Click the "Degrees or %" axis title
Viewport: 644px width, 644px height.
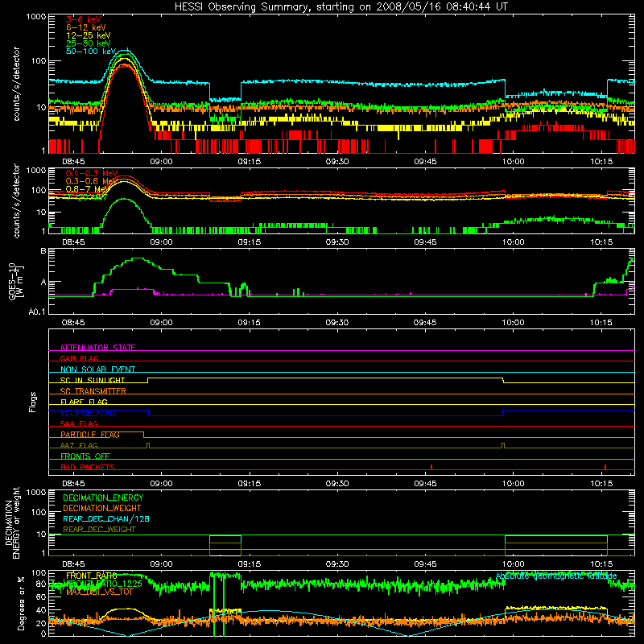(22, 603)
